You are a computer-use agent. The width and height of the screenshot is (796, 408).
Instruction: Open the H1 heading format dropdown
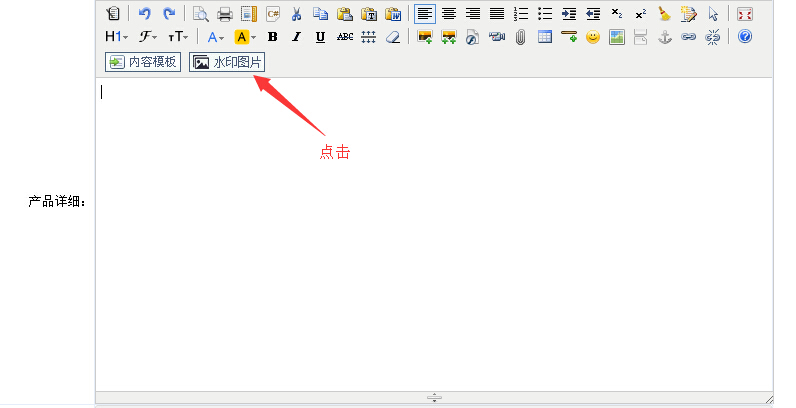[116, 37]
